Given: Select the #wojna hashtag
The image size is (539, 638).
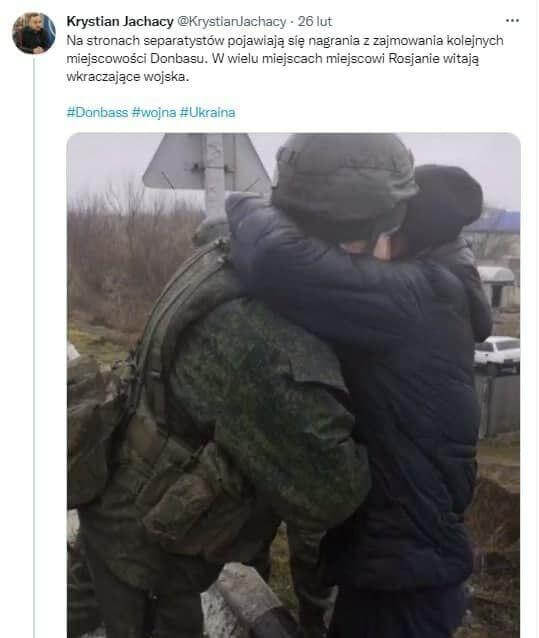Looking at the screenshot, I should pyautogui.click(x=154, y=112).
